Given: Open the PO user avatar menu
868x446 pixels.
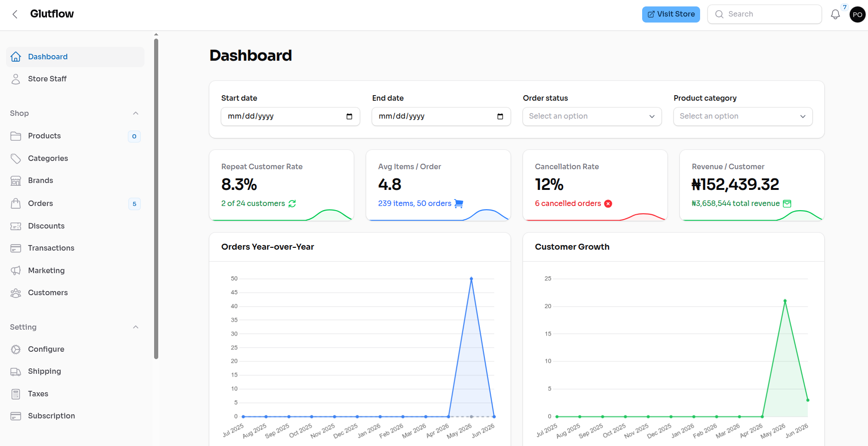Looking at the screenshot, I should (x=857, y=14).
